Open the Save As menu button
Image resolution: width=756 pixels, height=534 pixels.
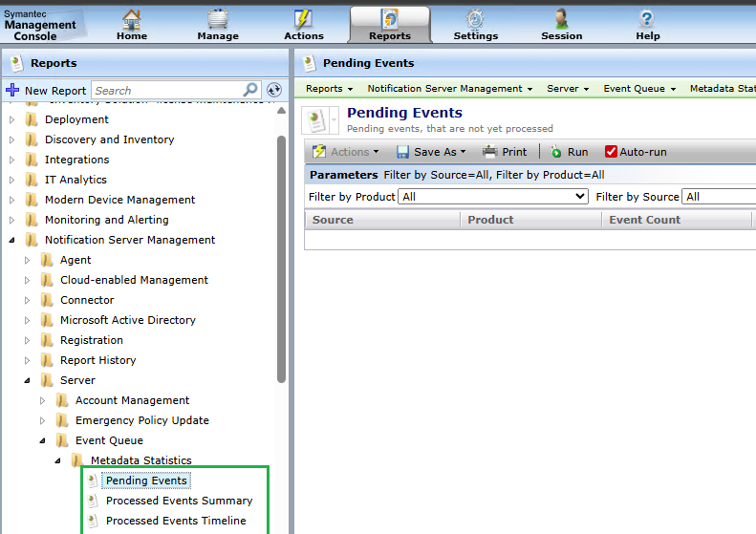click(431, 152)
